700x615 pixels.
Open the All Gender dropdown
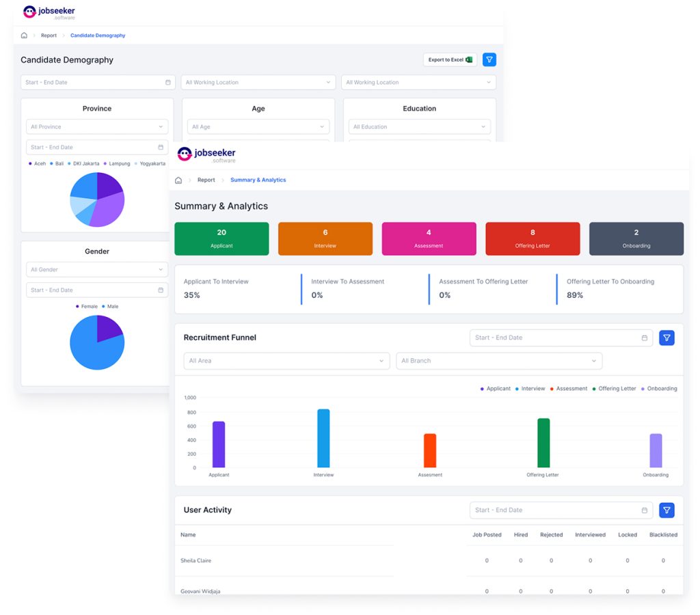click(97, 269)
